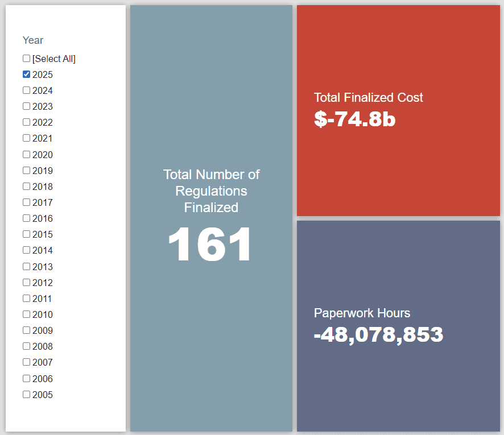Enable the 2019 filter checkbox

27,171
